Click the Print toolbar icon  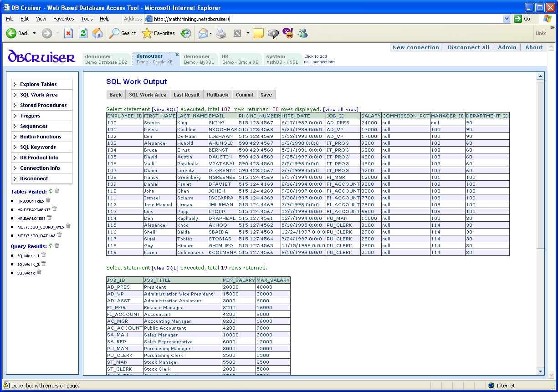point(221,33)
